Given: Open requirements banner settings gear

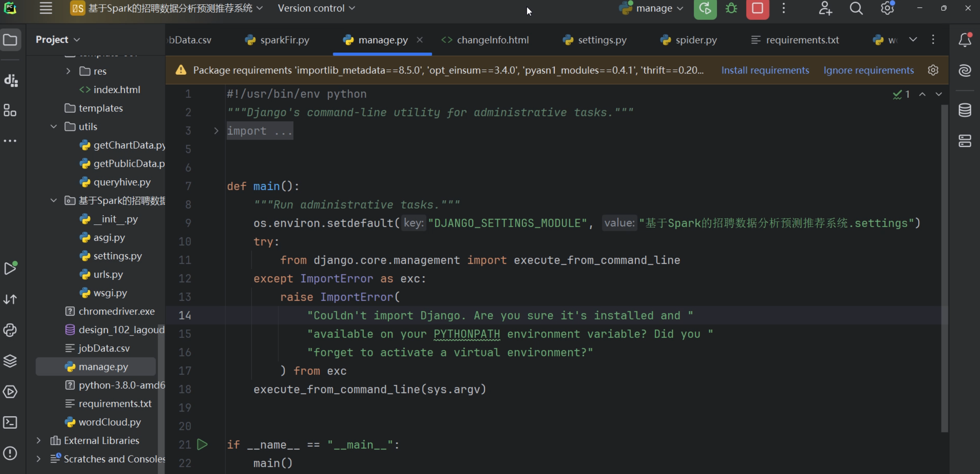Looking at the screenshot, I should tap(933, 70).
